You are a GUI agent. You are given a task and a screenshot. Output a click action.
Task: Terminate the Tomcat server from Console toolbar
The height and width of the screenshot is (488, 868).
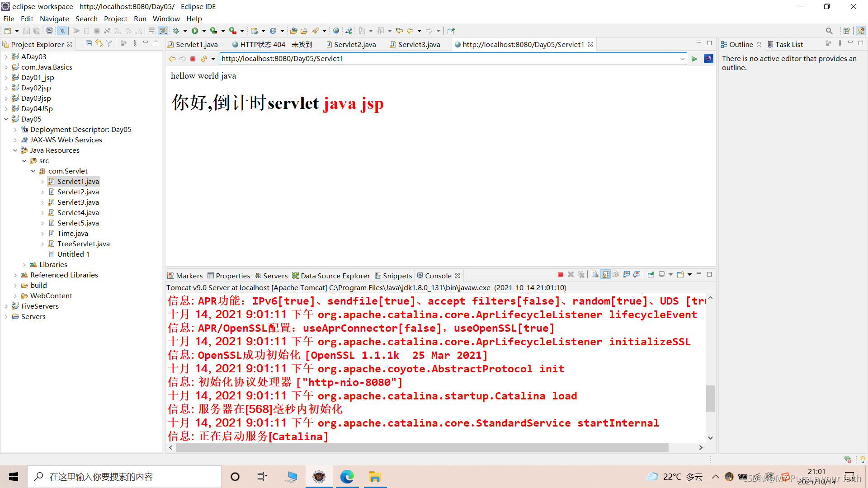pos(560,275)
